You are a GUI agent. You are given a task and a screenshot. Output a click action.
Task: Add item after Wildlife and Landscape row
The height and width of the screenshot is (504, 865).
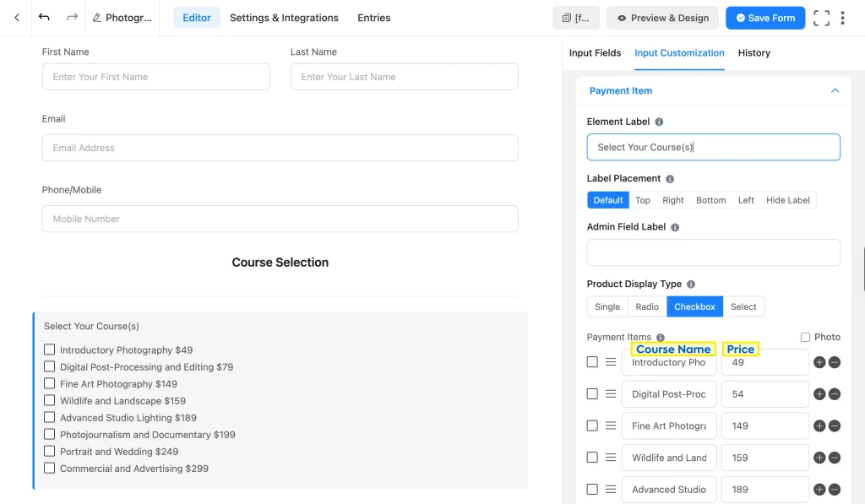(x=819, y=458)
